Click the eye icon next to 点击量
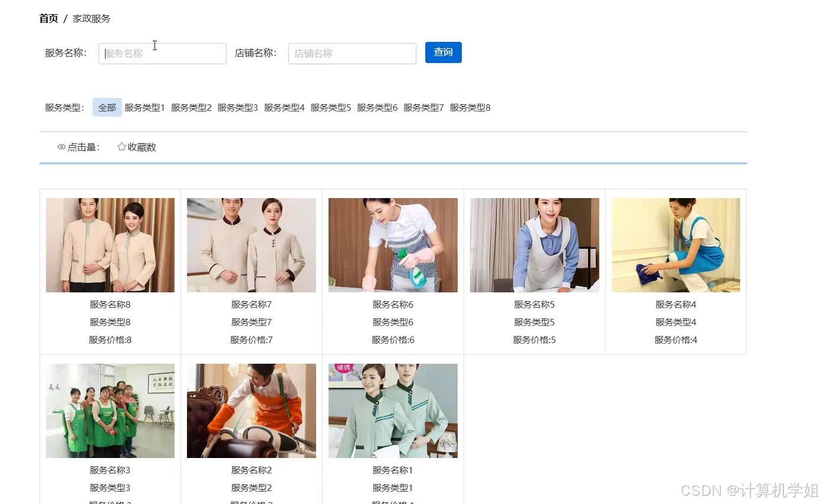Image resolution: width=821 pixels, height=504 pixels. tap(61, 147)
